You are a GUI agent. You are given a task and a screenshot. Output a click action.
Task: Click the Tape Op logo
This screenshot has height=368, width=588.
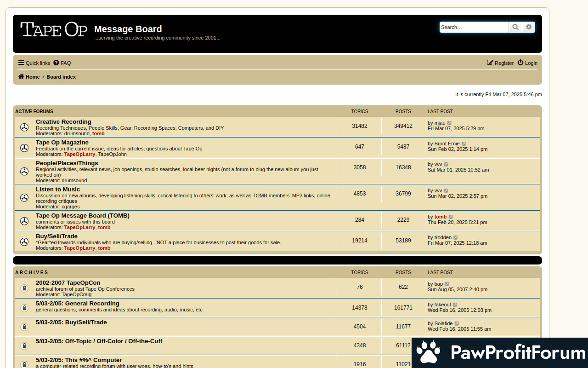(54, 29)
